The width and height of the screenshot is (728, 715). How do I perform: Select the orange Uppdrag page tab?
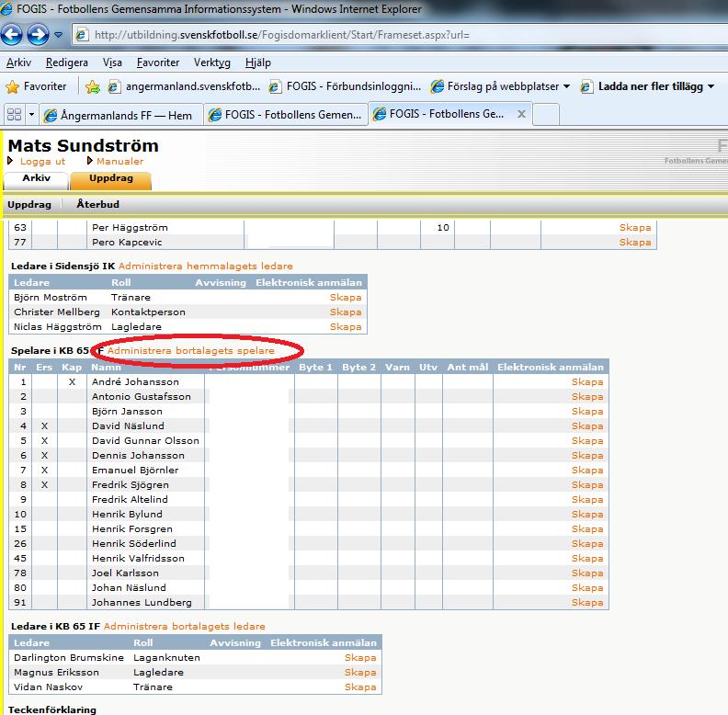pos(111,180)
